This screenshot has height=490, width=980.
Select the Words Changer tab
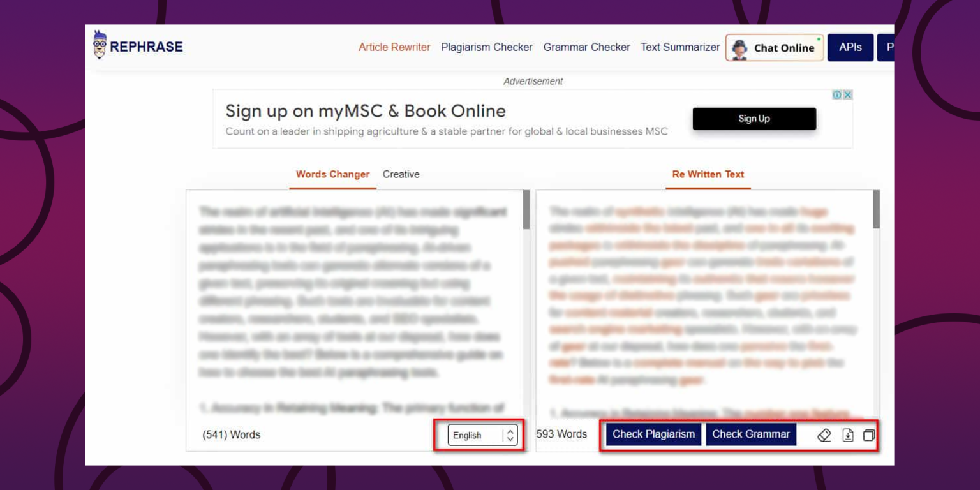click(332, 174)
